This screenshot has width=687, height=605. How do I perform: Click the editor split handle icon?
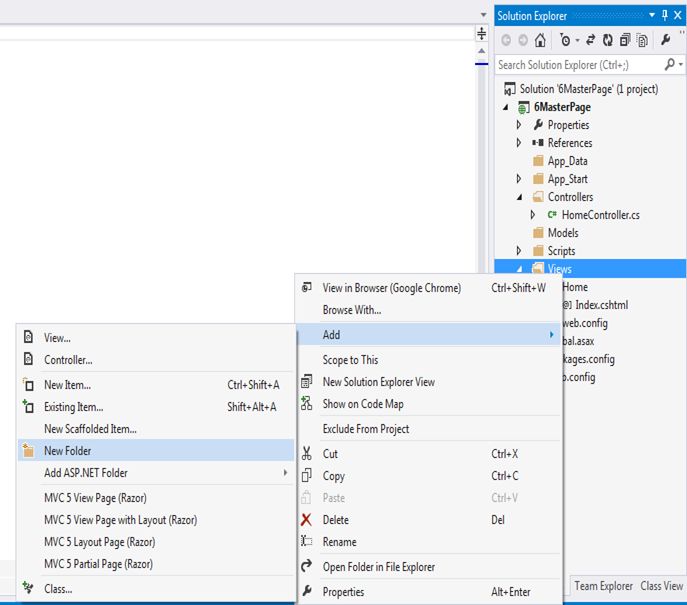(x=482, y=33)
